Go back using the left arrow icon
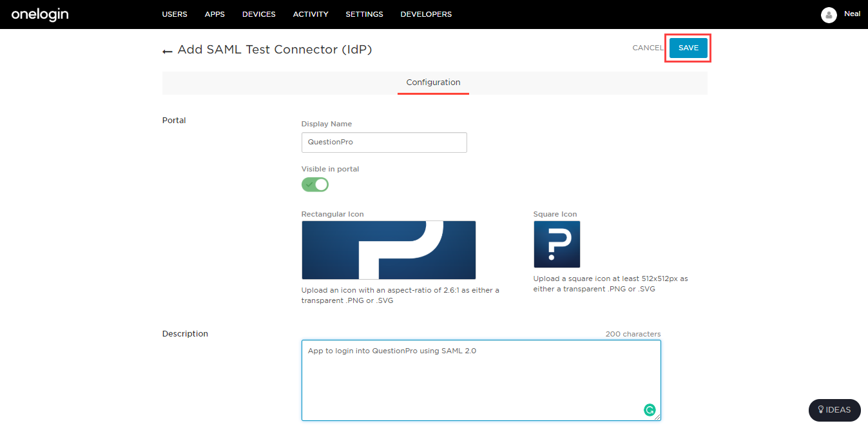Image resolution: width=868 pixels, height=430 pixels. (x=168, y=51)
